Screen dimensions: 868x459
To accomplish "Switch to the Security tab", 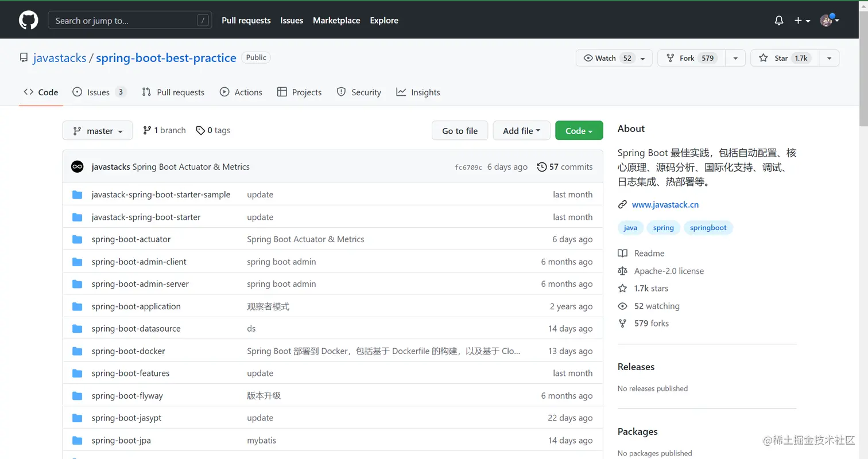I will point(359,92).
